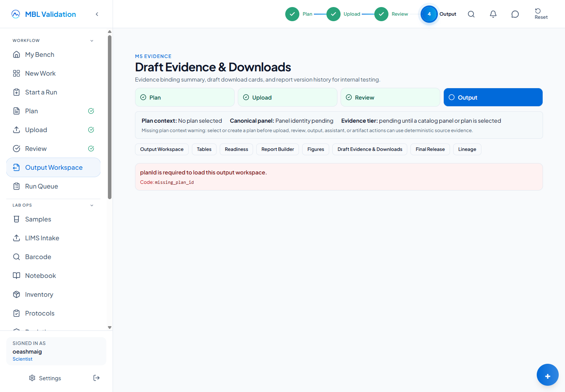The image size is (565, 392).
Task: Click the Notebook book icon
Action: (x=16, y=276)
